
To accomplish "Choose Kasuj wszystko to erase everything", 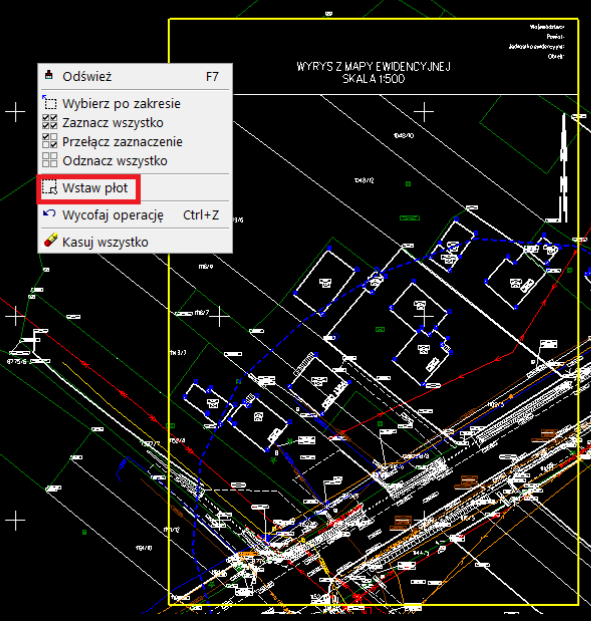I will point(135,242).
